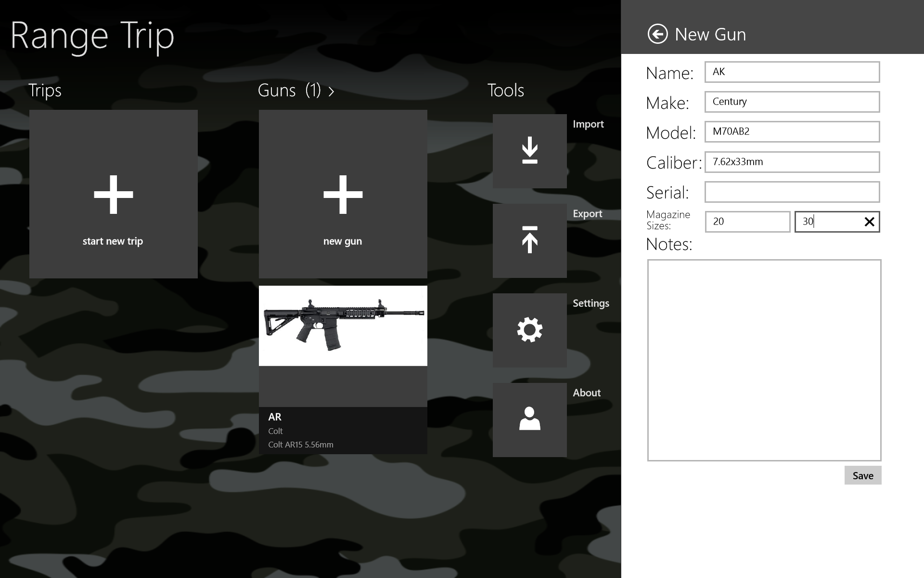Screen dimensions: 924x578
Task: Open the About person tile
Action: click(x=529, y=420)
